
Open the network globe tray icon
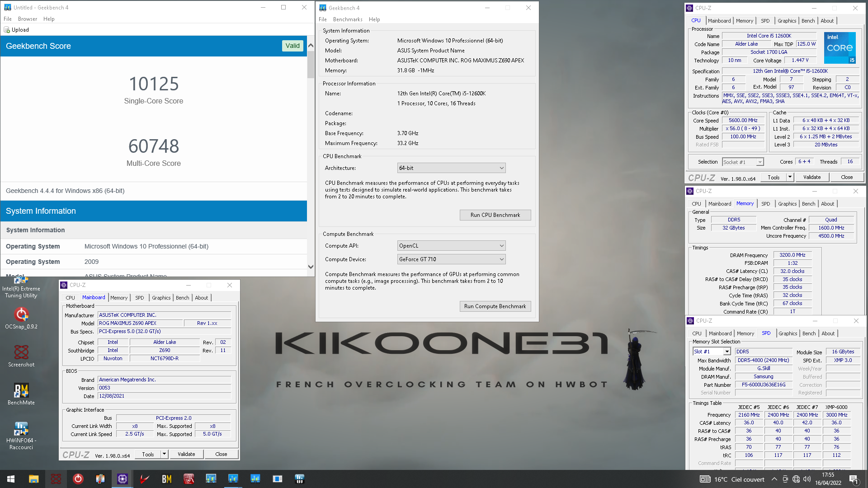[x=796, y=479]
